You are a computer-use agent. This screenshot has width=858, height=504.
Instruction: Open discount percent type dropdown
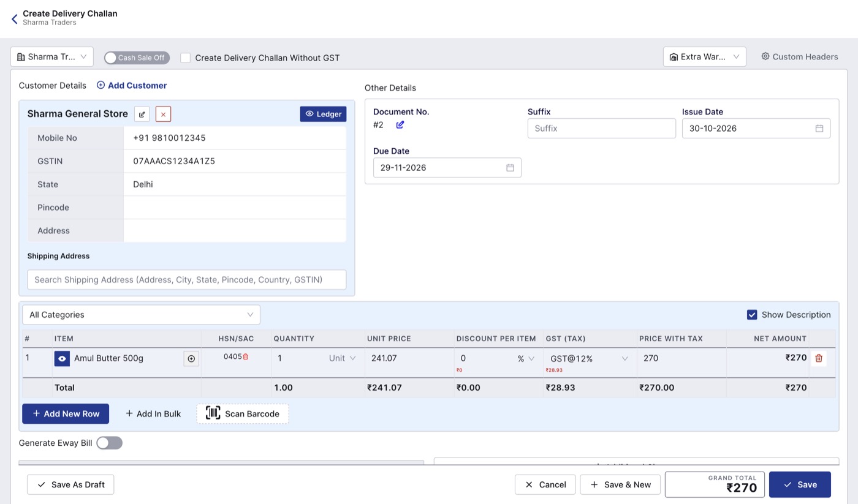pos(526,359)
